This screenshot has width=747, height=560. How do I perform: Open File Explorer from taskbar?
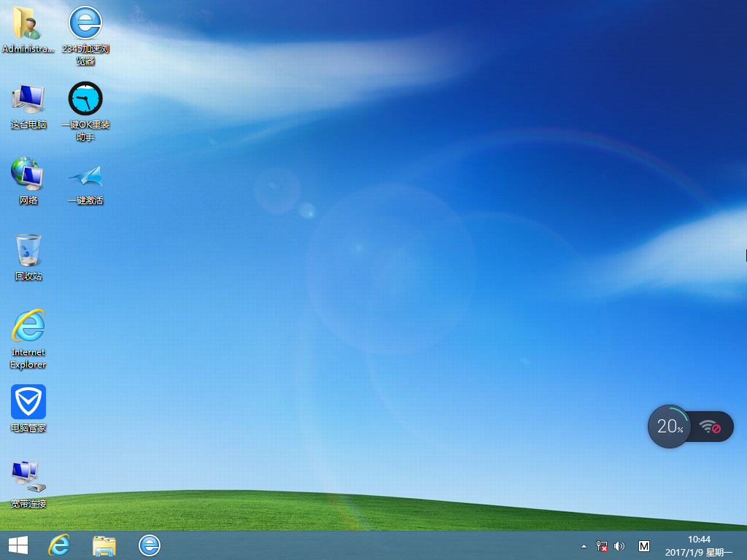104,545
